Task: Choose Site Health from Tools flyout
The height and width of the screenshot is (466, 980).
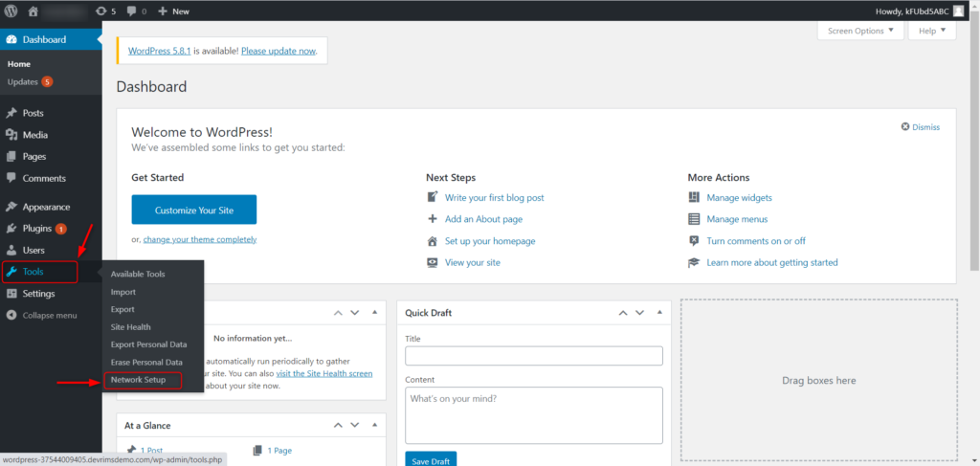Action: click(x=130, y=326)
